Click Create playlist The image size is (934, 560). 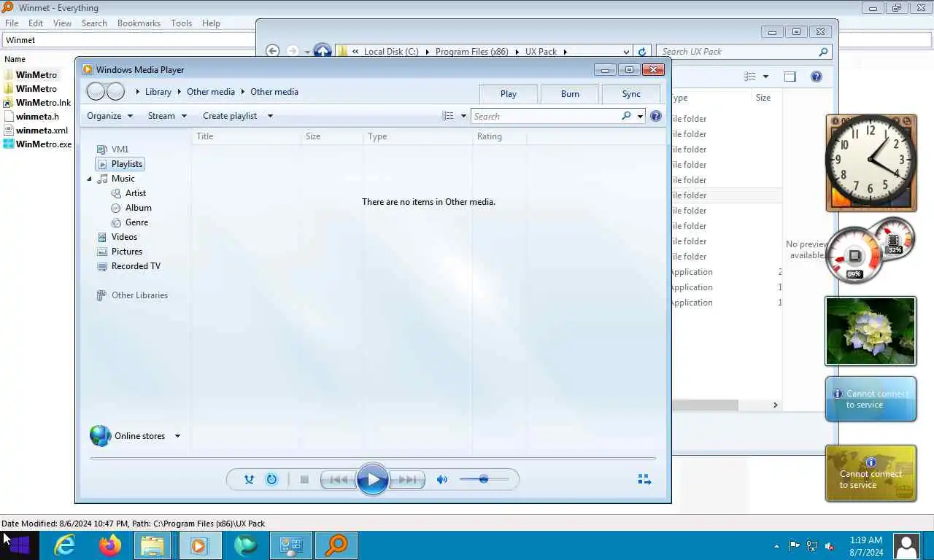click(x=230, y=116)
